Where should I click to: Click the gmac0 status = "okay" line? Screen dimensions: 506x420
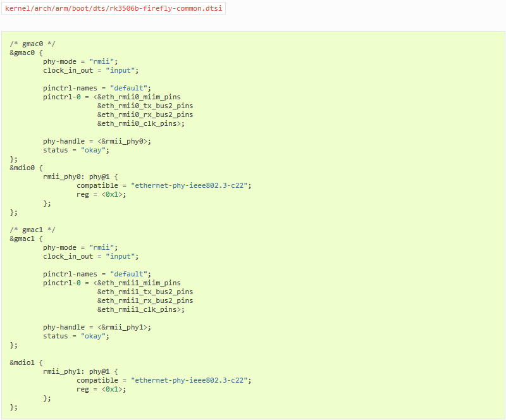[76, 150]
